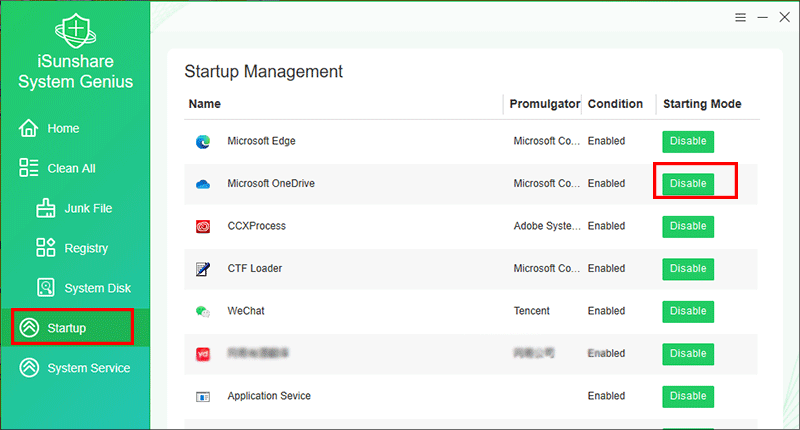This screenshot has height=430, width=800.
Task: Sort by Condition column header
Action: (x=615, y=104)
